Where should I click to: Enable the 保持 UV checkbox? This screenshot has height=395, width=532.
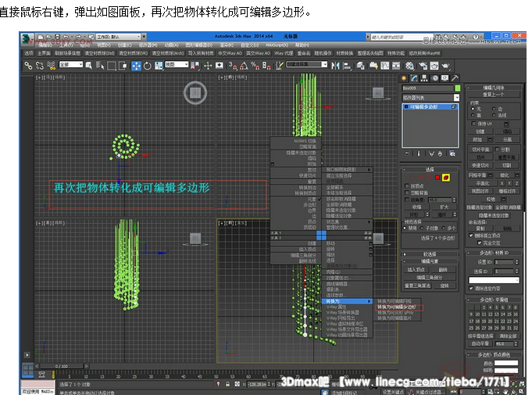point(474,124)
